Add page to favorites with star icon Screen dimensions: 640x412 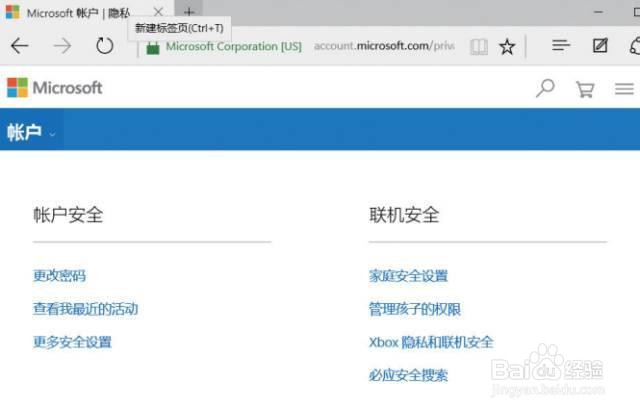coord(507,47)
